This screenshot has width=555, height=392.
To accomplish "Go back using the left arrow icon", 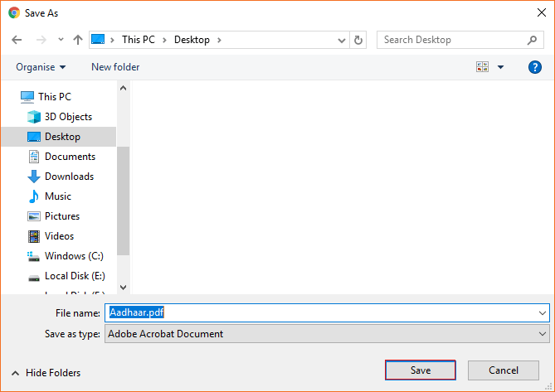I will [17, 40].
